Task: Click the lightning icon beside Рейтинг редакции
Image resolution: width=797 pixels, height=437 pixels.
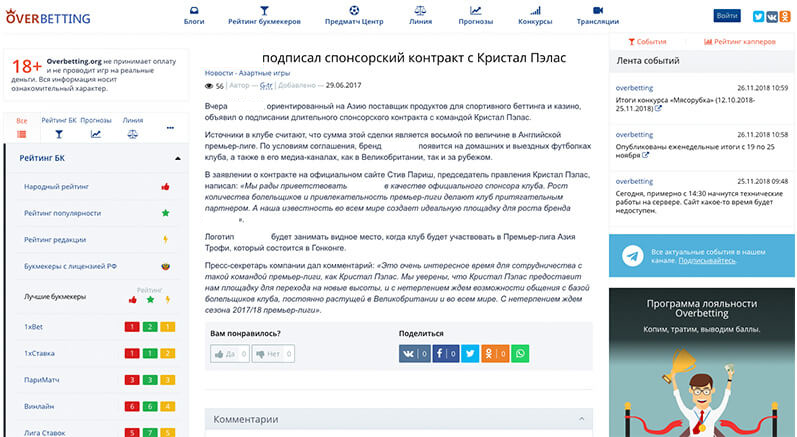Action: pyautogui.click(x=165, y=239)
